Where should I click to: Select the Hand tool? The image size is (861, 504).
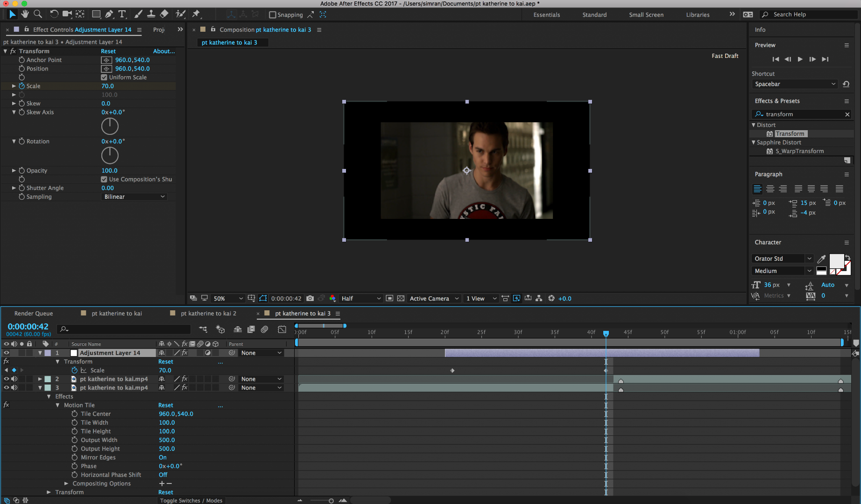tap(24, 14)
